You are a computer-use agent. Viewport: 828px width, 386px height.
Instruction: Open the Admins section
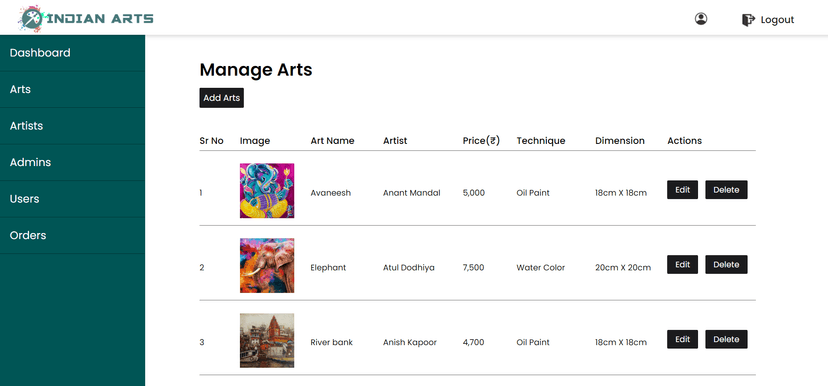[x=72, y=162]
